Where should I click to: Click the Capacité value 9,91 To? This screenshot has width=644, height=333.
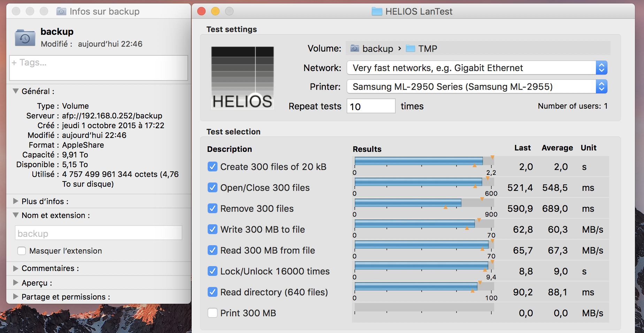click(75, 155)
